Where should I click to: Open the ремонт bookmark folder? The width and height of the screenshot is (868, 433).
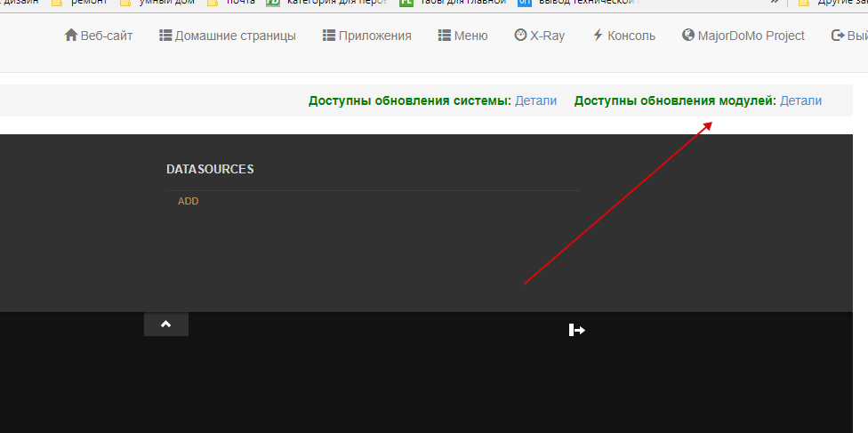coord(78,2)
